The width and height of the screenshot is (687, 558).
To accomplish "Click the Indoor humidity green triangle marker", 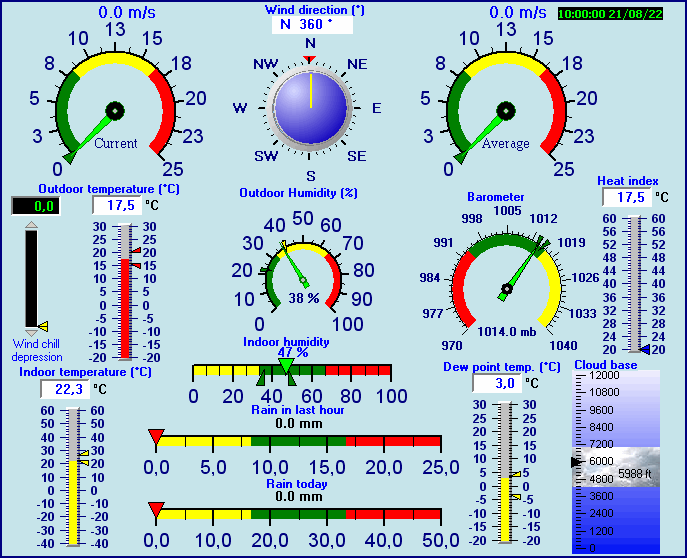I will tap(287, 367).
